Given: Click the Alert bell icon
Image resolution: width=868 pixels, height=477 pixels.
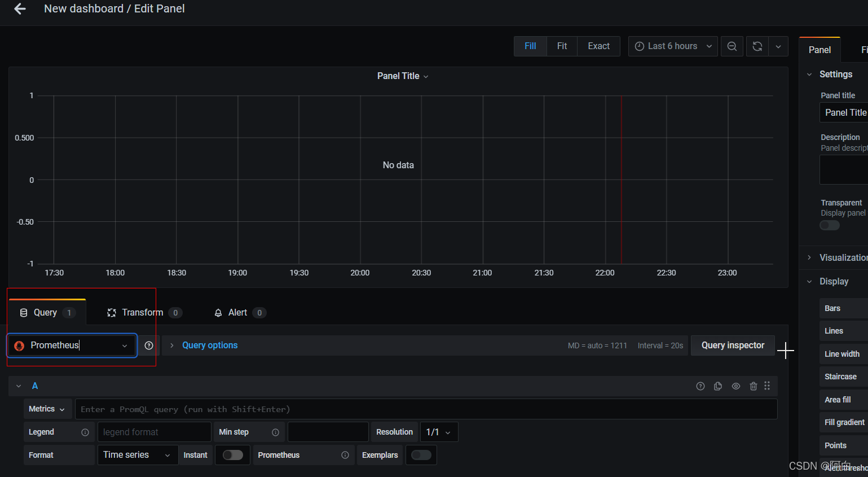Looking at the screenshot, I should point(218,313).
